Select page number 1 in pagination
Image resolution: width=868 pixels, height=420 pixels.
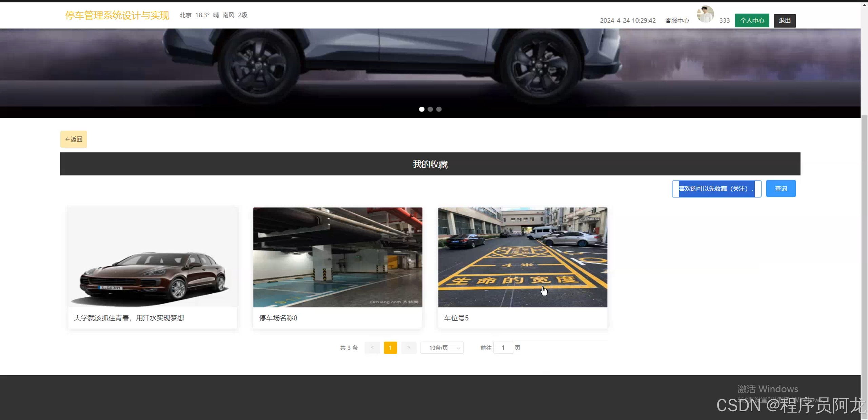390,348
